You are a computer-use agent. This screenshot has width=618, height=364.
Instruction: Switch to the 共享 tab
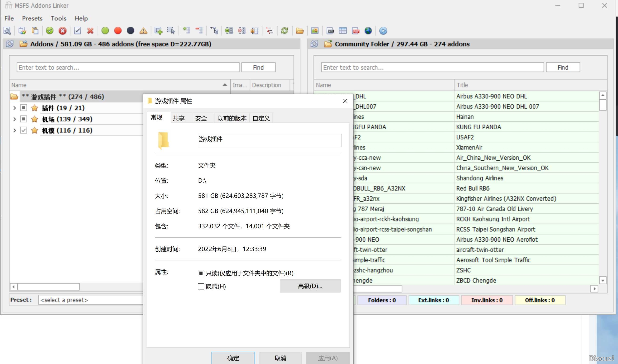click(179, 118)
